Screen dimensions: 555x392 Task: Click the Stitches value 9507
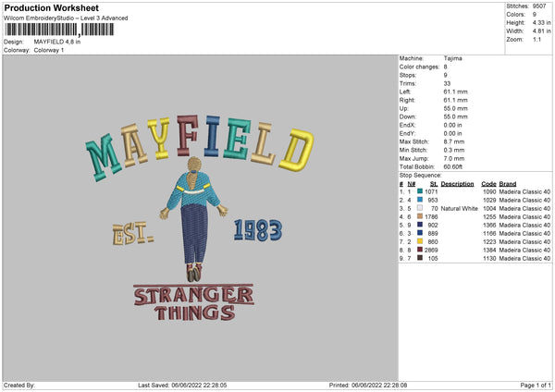click(x=539, y=6)
